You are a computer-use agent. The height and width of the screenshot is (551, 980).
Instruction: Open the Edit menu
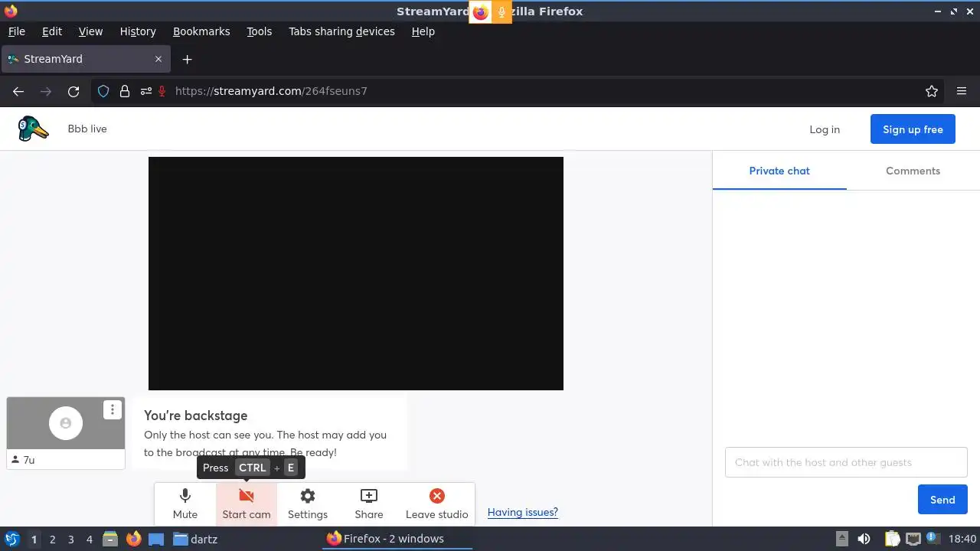tap(52, 31)
